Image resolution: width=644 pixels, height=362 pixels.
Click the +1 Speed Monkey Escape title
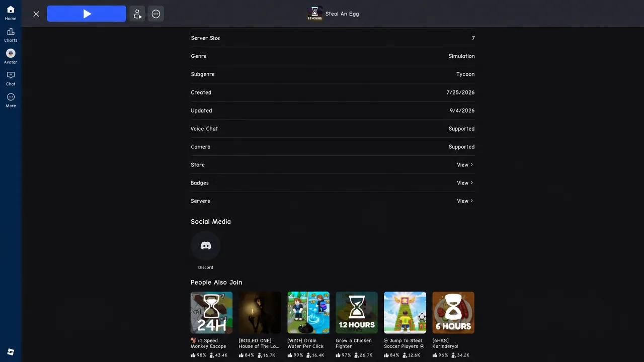click(209, 343)
